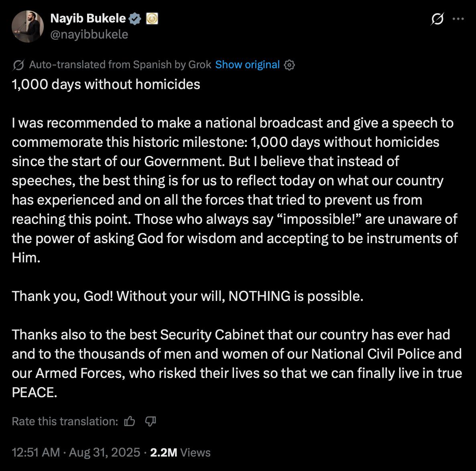Rate the translation with thumbs up
Viewport: 476px width, 471px height.
(x=130, y=421)
